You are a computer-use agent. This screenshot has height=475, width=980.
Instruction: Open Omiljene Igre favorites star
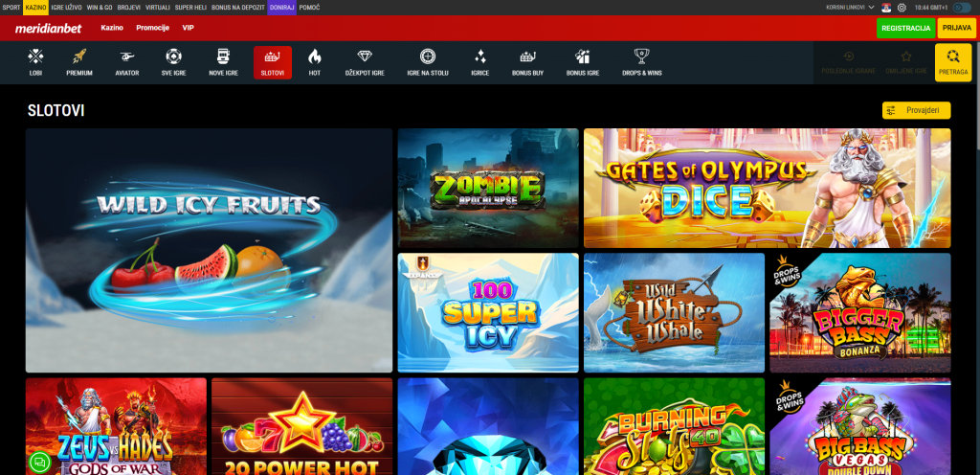(906, 62)
